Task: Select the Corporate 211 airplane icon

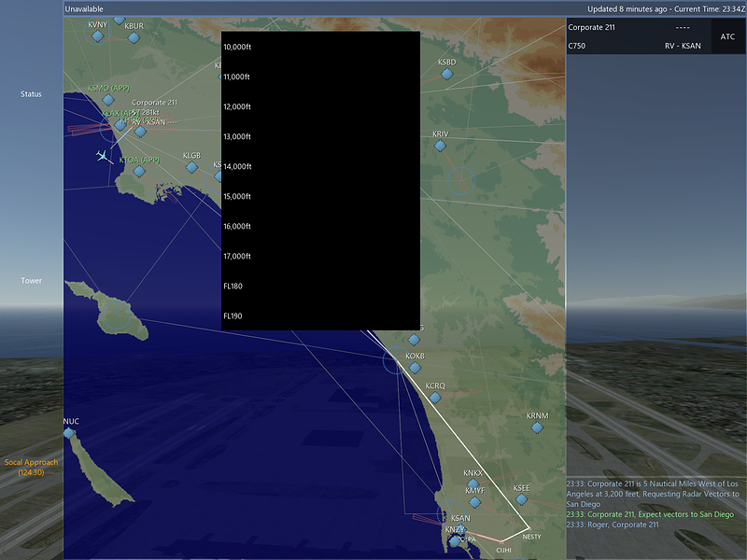Action: (102, 156)
